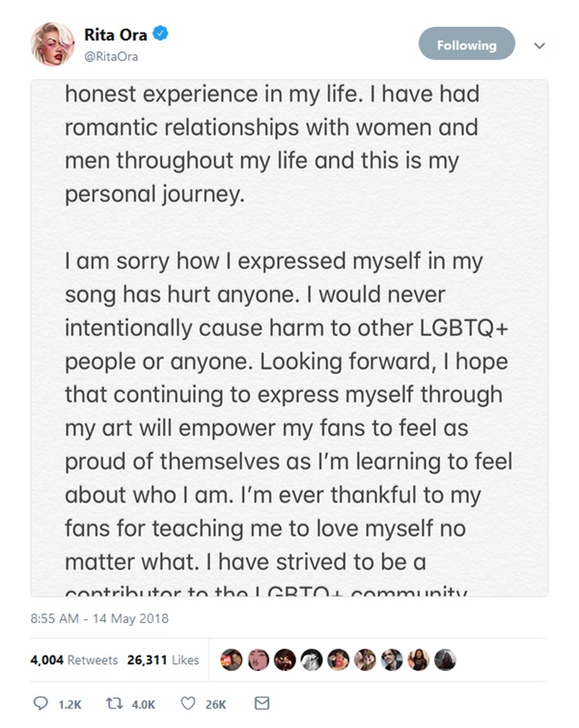Send tweet via direct message envelope icon
Screen dimensions: 579x728
pyautogui.click(x=262, y=705)
